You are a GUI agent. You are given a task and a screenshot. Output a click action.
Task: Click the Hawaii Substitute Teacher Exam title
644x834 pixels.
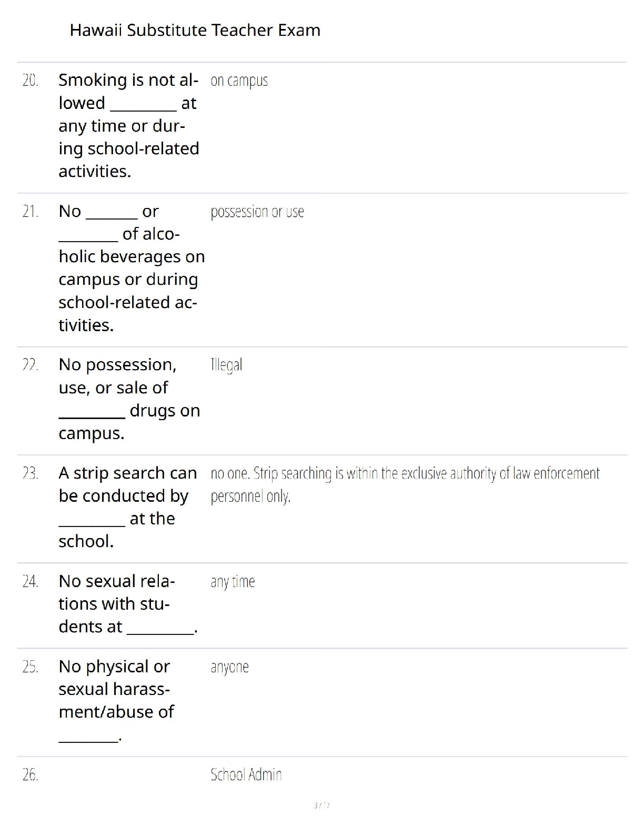click(195, 30)
